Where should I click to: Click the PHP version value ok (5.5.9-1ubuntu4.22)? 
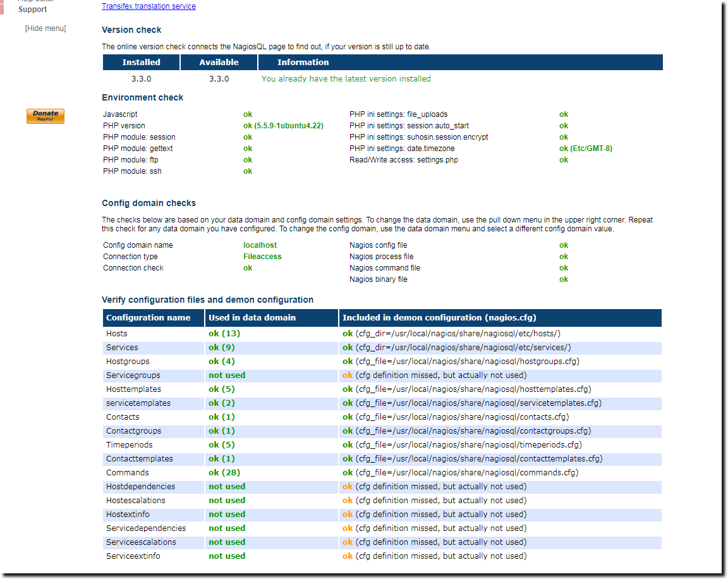(x=283, y=126)
